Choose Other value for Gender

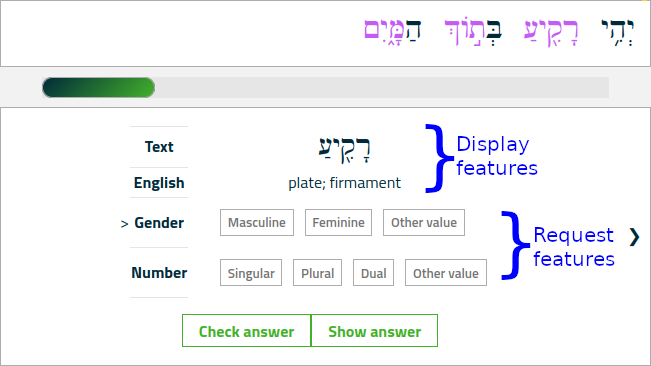(x=423, y=222)
